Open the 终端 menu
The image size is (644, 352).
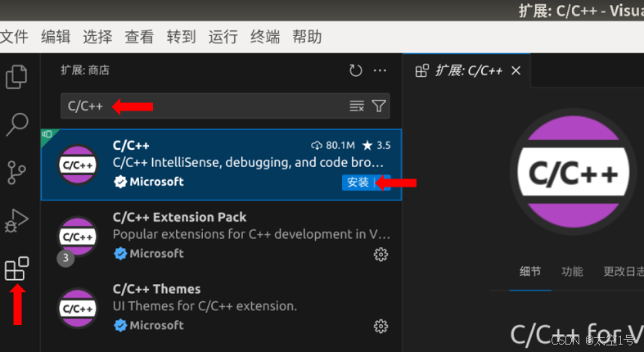click(265, 37)
